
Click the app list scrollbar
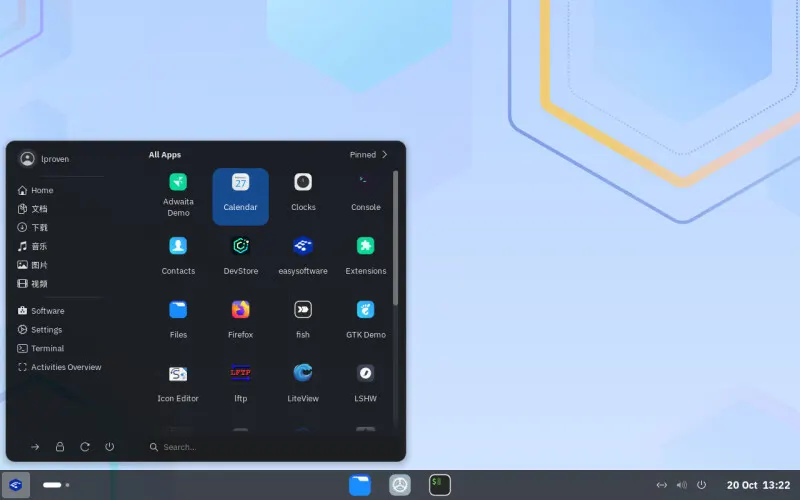pos(395,238)
